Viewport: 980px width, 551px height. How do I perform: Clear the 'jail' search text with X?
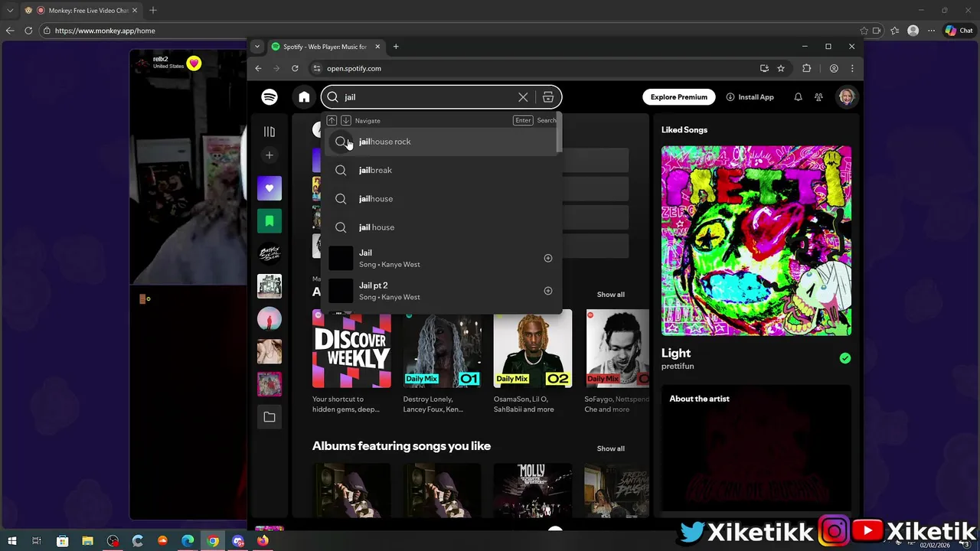(523, 97)
